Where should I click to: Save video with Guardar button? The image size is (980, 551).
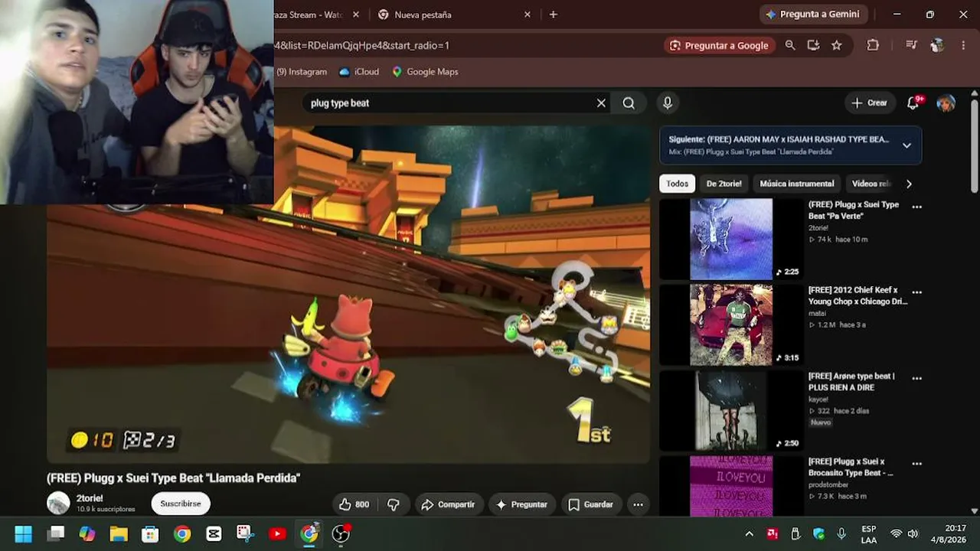tap(590, 504)
